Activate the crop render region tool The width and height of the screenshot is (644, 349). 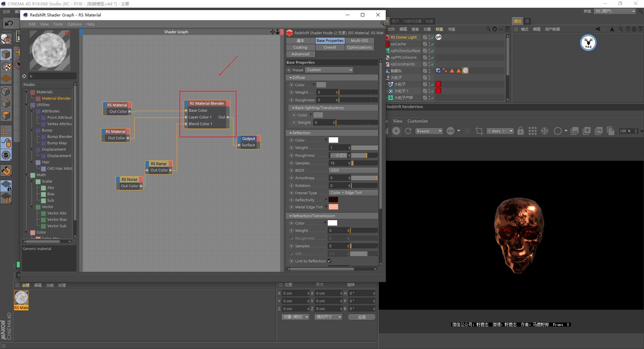point(479,131)
